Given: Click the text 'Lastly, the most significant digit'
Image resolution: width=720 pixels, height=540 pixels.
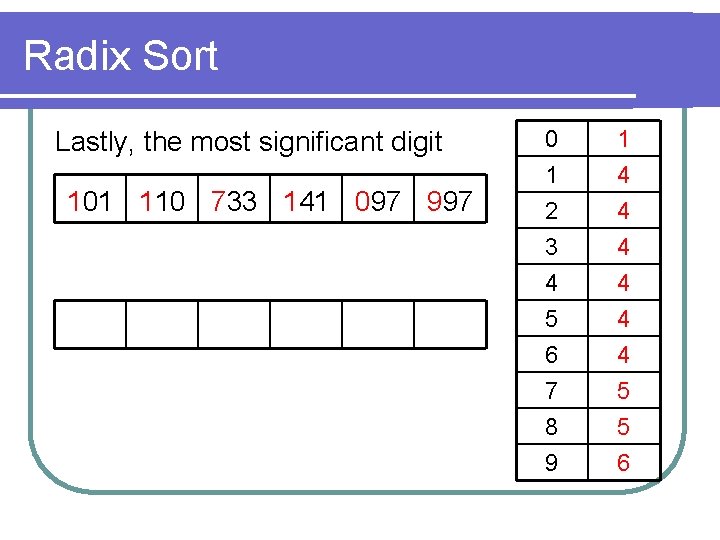Looking at the screenshot, I should click(x=248, y=141).
